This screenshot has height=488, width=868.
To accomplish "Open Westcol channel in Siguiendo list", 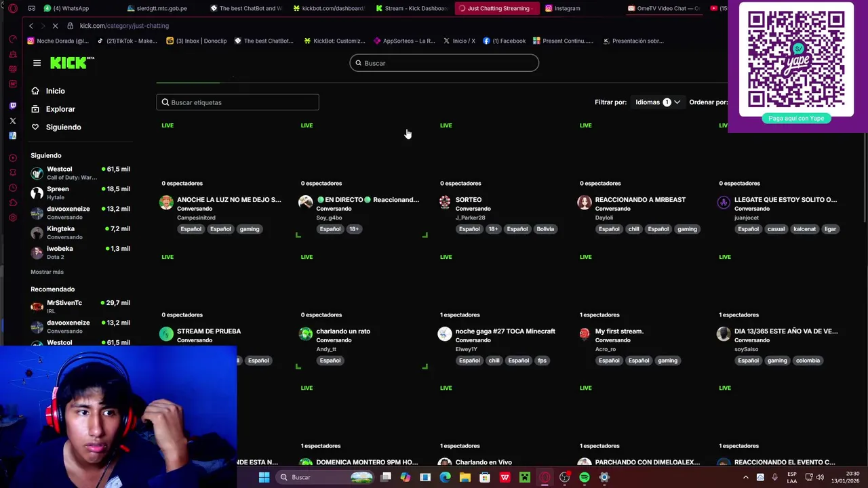I will point(80,173).
